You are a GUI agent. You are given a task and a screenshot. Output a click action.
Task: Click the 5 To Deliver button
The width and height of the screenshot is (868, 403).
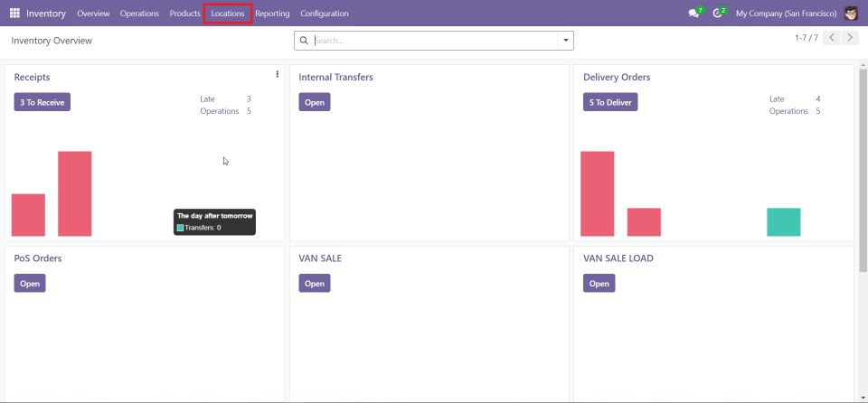coord(610,102)
